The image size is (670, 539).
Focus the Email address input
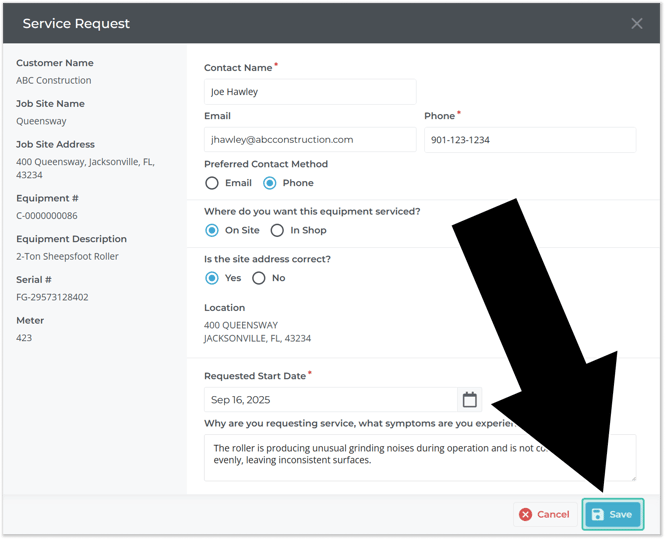point(310,140)
